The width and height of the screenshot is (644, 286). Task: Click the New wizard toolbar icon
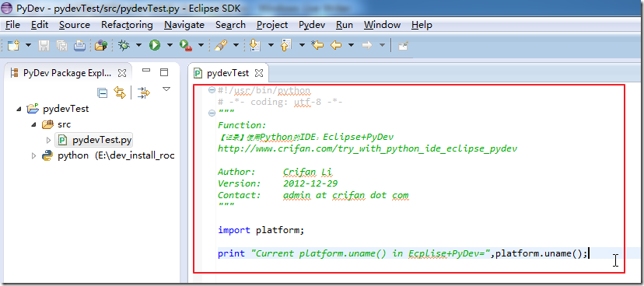tap(13, 45)
